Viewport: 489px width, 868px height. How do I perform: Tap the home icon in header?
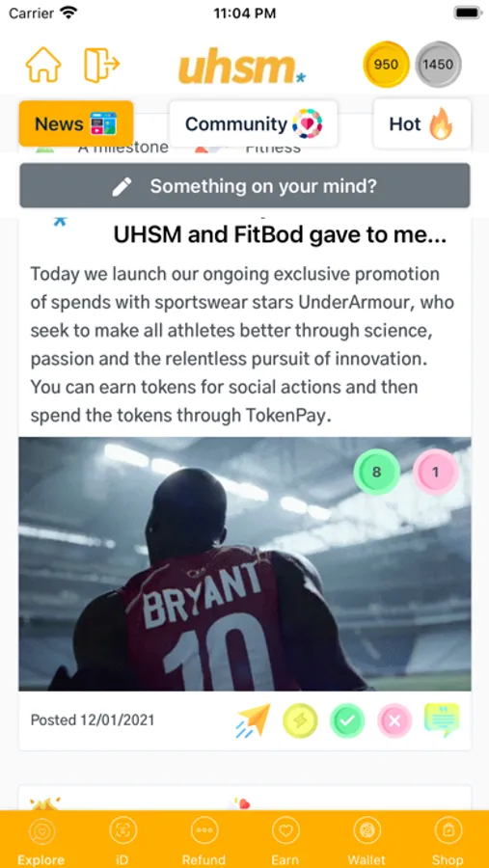43,65
